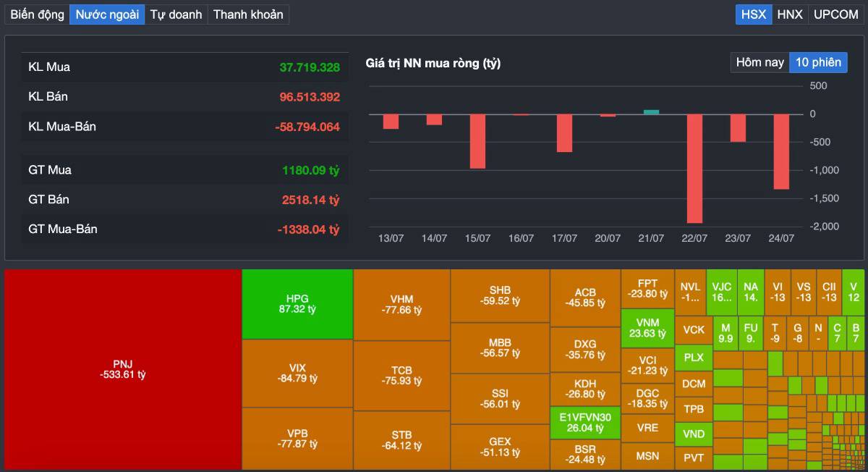Show today's data with Hôm nay
The width and height of the screenshot is (868, 472).
point(759,62)
